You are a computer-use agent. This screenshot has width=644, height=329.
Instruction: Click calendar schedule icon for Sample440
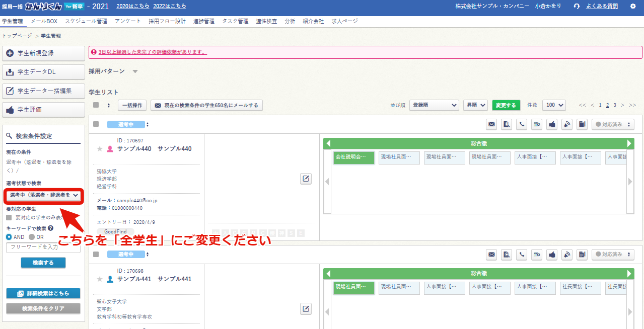tap(537, 125)
